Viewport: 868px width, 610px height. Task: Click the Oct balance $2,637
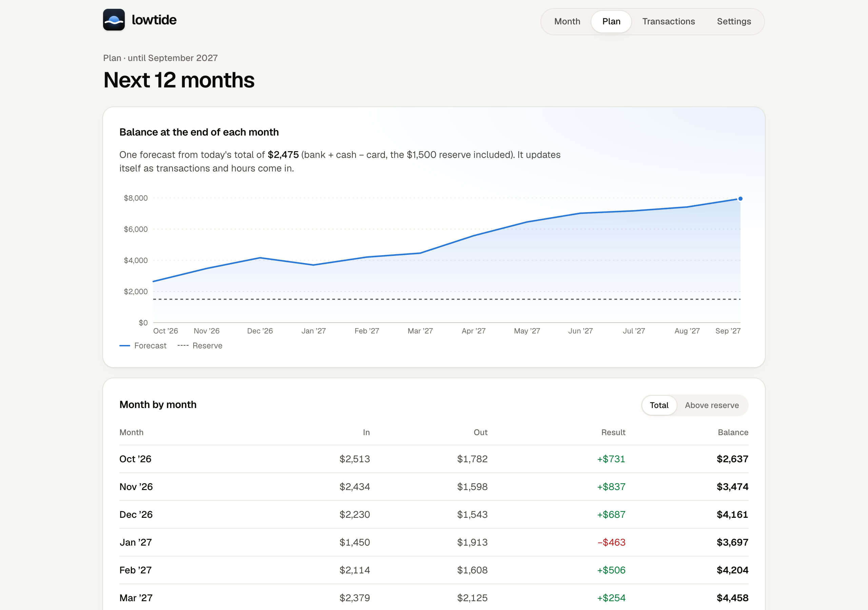(x=732, y=459)
